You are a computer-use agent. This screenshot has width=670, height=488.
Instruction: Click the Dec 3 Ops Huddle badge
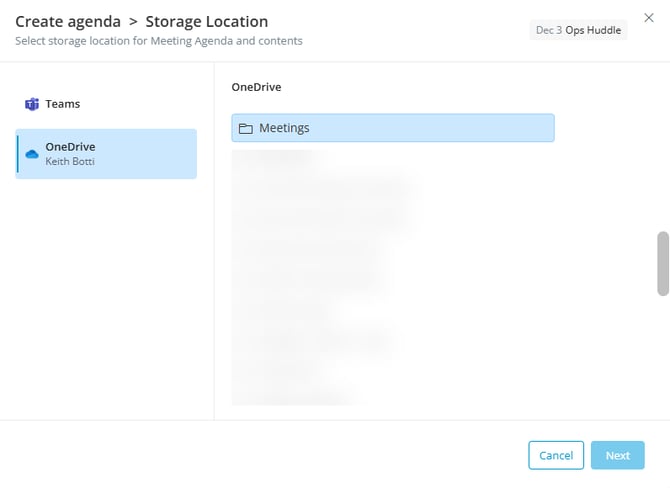click(x=578, y=30)
